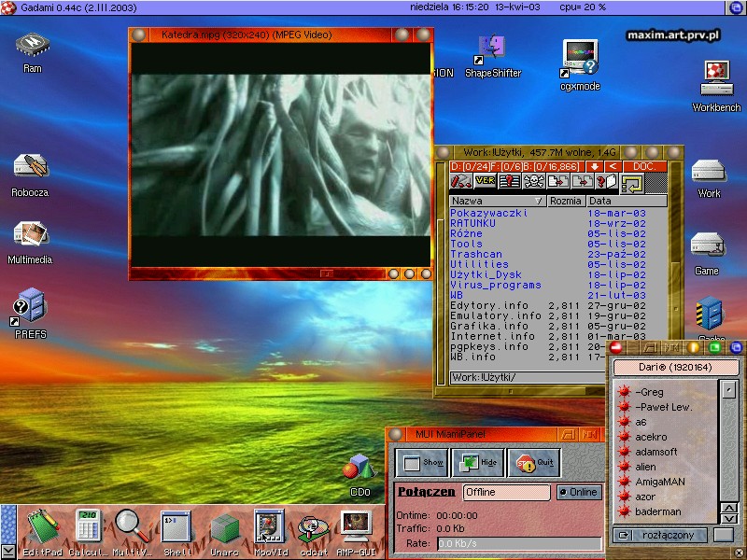Select the Grafika.info file row
The width and height of the screenshot is (747, 560).
(x=557, y=326)
